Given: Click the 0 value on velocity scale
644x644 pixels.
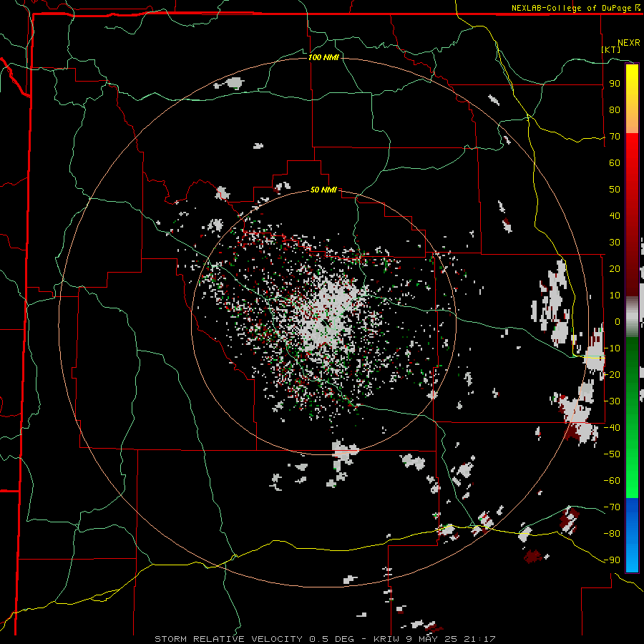Looking at the screenshot, I should pyautogui.click(x=618, y=321).
